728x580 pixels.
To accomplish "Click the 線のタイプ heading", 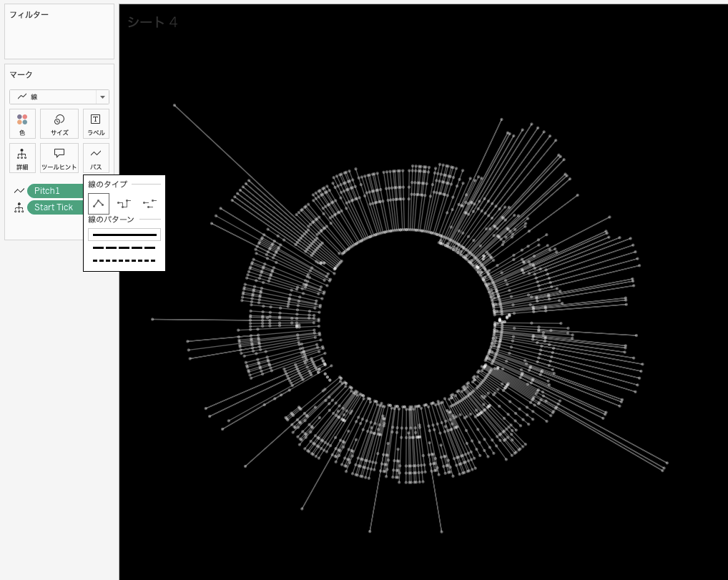I will [x=108, y=185].
